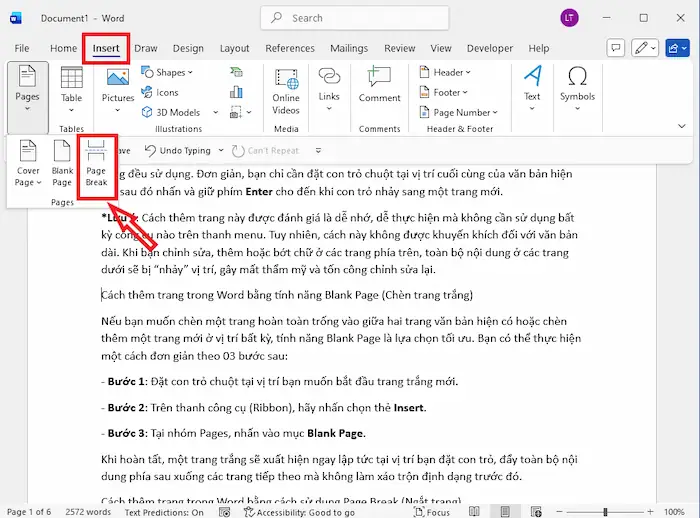Viewport: 700px width, 518px height.
Task: Insert a Blank Page
Action: click(x=62, y=165)
